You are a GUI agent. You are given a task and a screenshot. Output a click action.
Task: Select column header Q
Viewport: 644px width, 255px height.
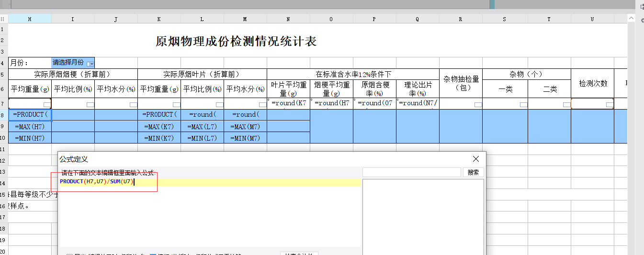(x=418, y=19)
